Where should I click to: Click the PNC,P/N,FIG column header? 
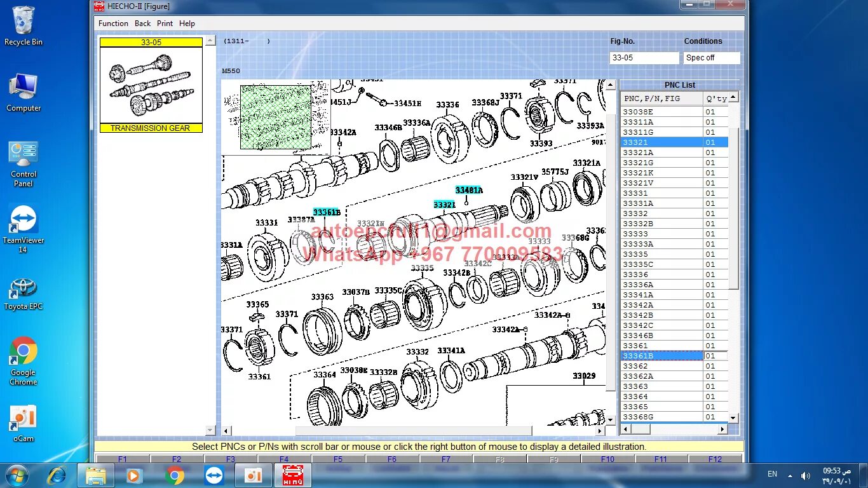(662, 98)
